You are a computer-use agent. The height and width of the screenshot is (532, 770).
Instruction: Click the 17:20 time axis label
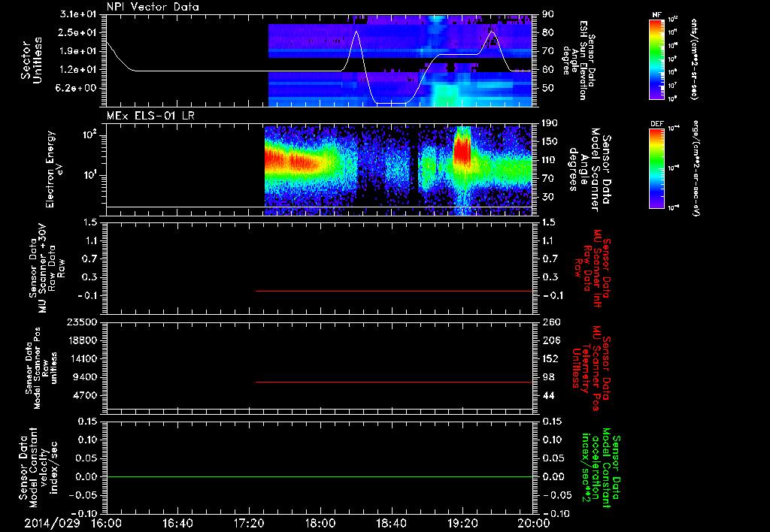[248, 523]
